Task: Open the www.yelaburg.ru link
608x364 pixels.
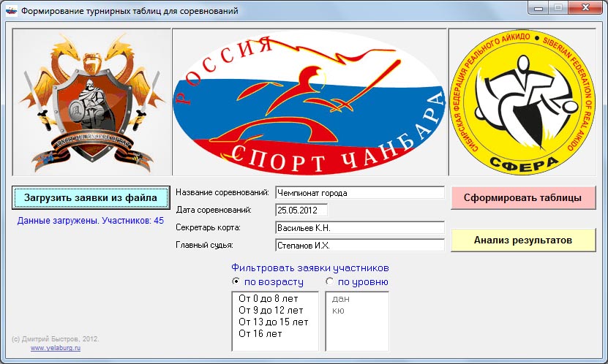Action: point(56,348)
